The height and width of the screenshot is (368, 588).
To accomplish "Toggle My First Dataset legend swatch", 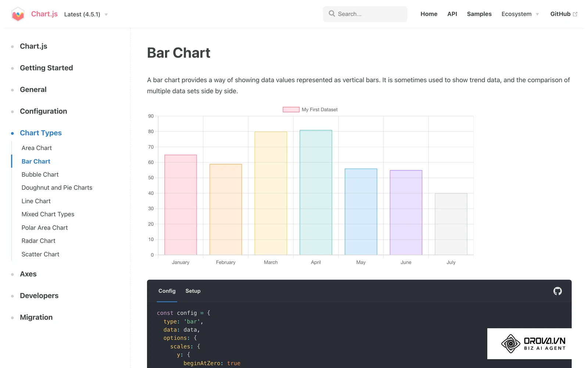I will 291,110.
